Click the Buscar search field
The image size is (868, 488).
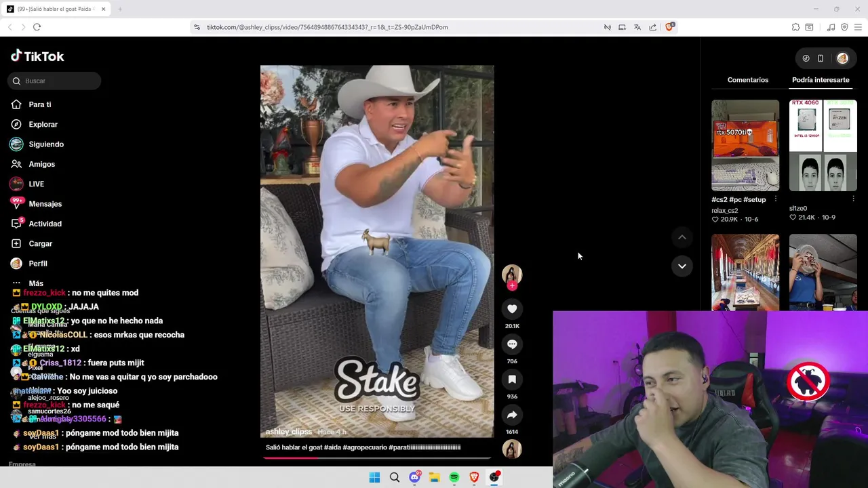click(55, 81)
